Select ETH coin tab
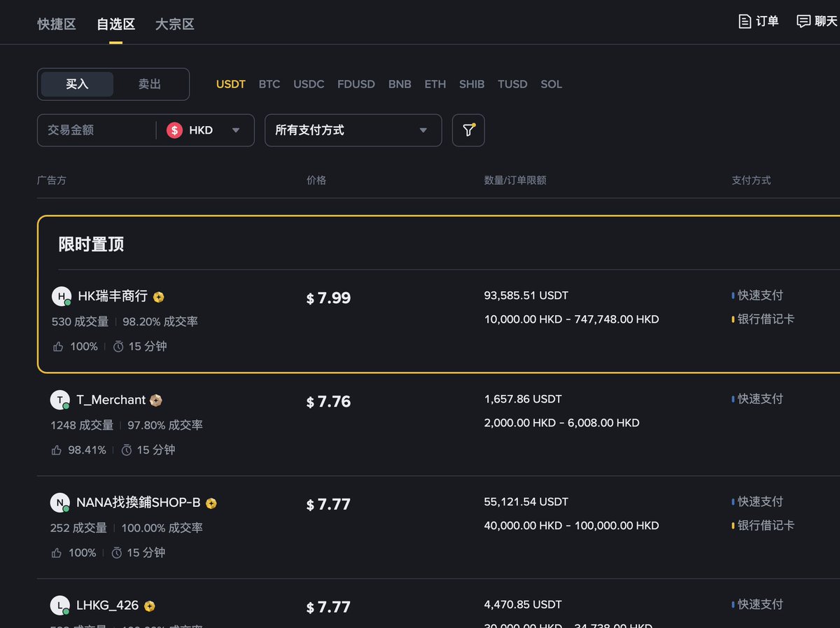 pos(435,84)
